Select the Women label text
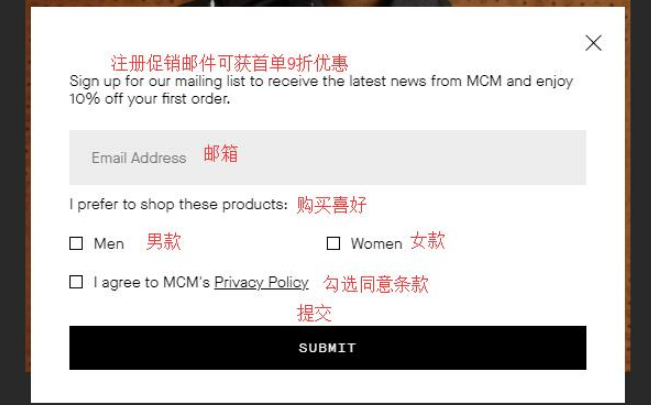The width and height of the screenshot is (651, 406). (x=377, y=244)
